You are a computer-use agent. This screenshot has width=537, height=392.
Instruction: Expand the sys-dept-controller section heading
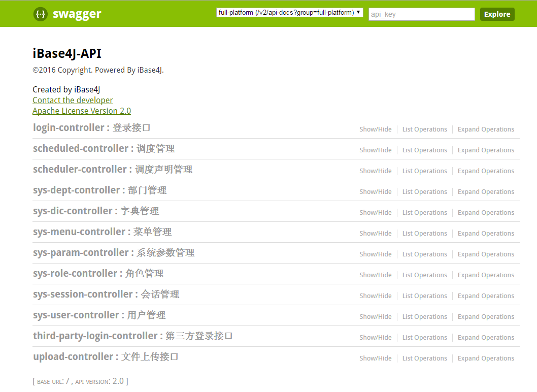click(x=99, y=190)
